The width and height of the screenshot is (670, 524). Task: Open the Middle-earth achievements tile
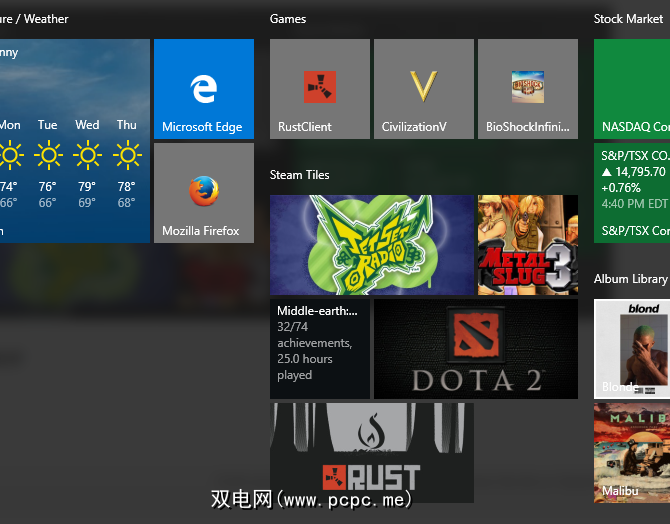pyautogui.click(x=320, y=349)
